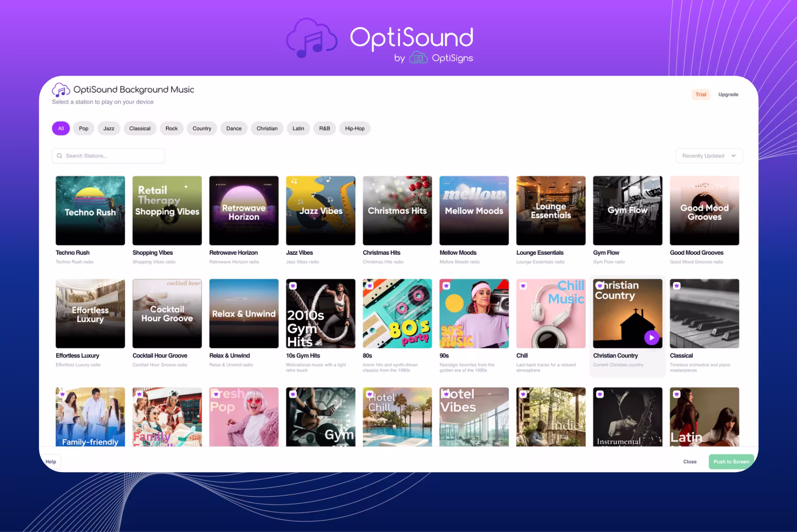Filter stations by Dance
The image size is (797, 532).
[x=234, y=128]
